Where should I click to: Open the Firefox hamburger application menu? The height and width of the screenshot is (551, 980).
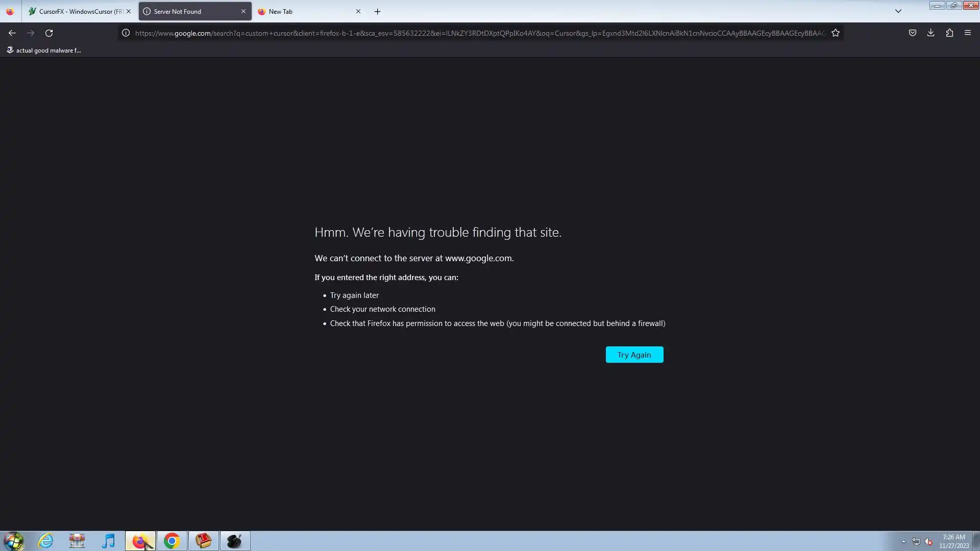click(967, 33)
